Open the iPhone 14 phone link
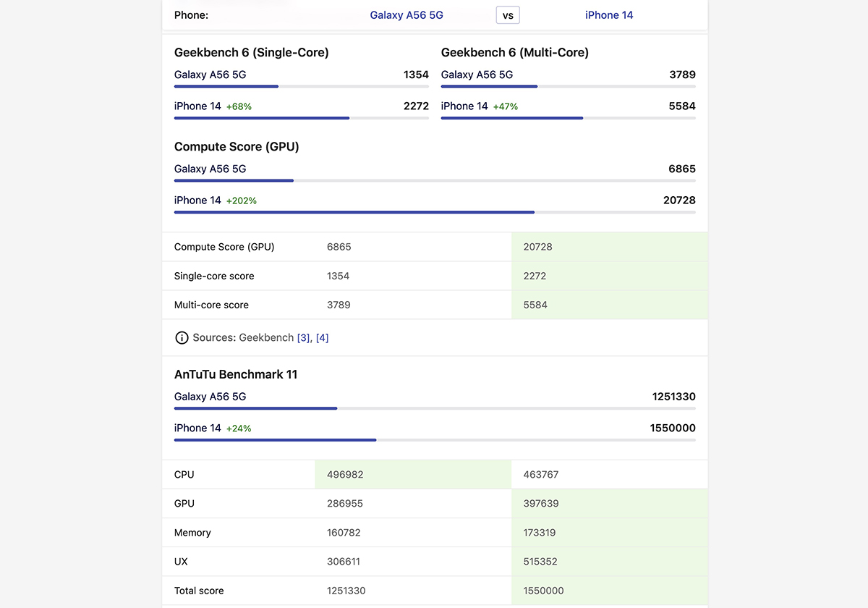868x608 pixels. coord(609,14)
